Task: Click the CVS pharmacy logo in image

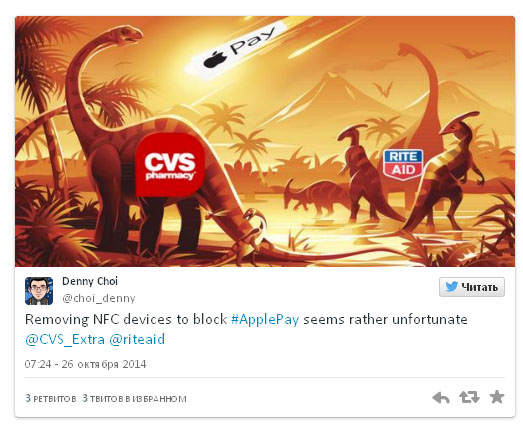Action: click(170, 165)
